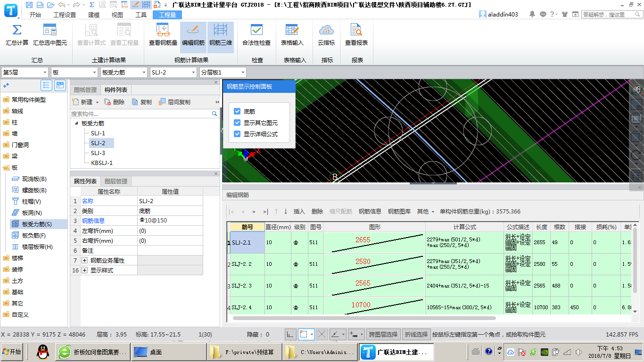Expand 钢筋业务属性 property row

(85, 260)
